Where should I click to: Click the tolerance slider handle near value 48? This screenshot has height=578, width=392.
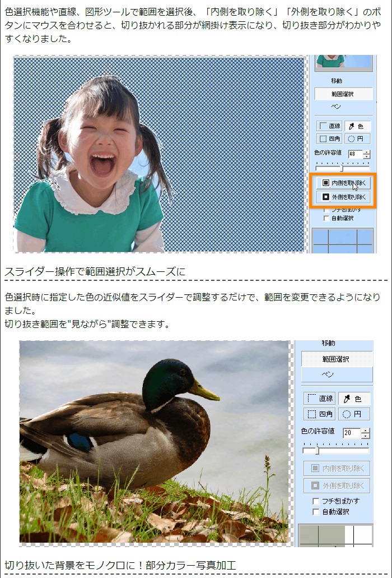pos(342,168)
